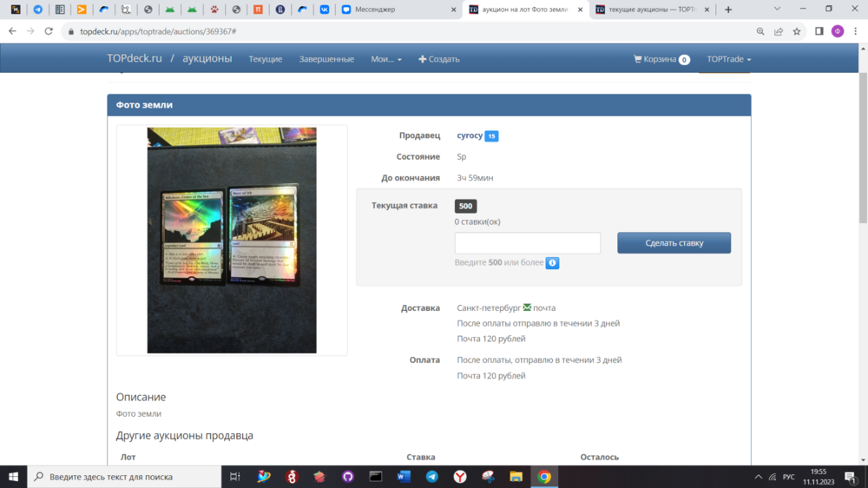Go forward to the next page
The image size is (868, 488).
click(30, 31)
